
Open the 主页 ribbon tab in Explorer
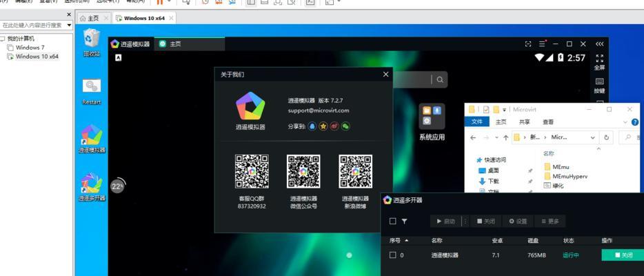pyautogui.click(x=501, y=122)
